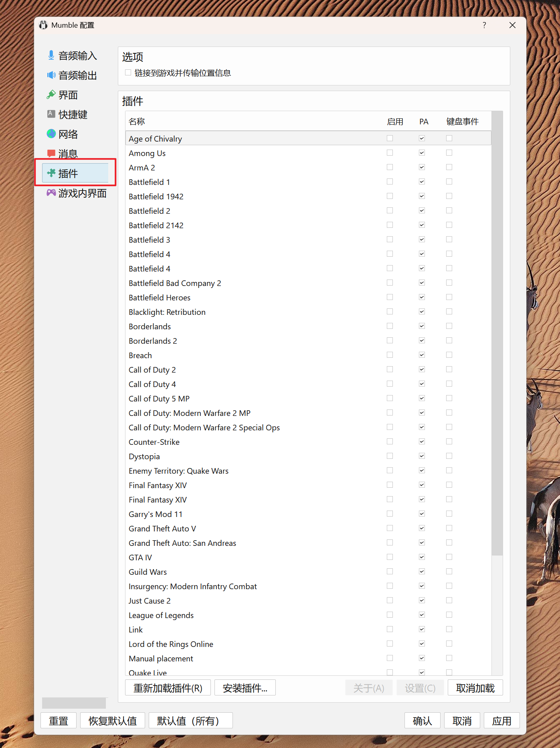560x748 pixels.
Task: Tick the 启用 checkbox for Age of Chivalry
Action: (390, 138)
